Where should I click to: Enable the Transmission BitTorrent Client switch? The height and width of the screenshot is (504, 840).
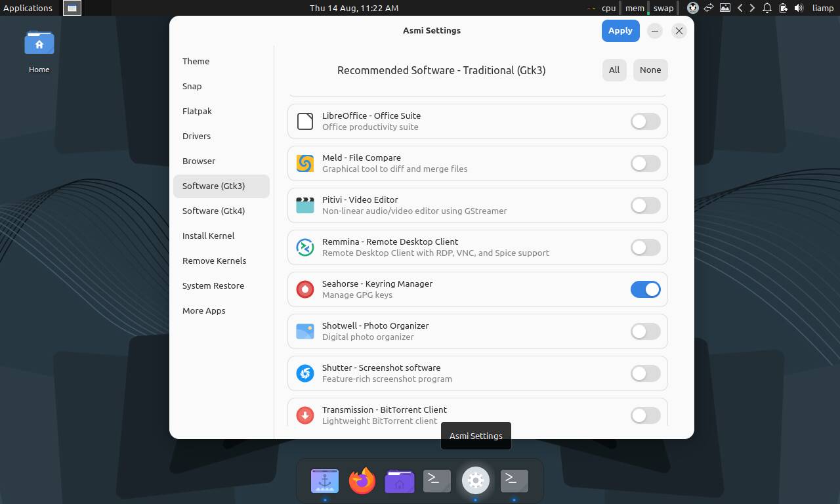pyautogui.click(x=645, y=415)
